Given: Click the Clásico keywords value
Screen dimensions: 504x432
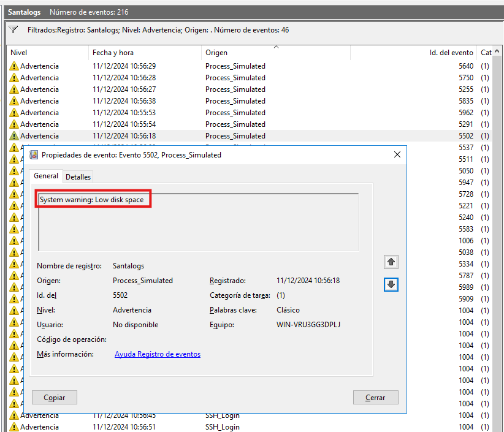Looking at the screenshot, I should (x=288, y=310).
